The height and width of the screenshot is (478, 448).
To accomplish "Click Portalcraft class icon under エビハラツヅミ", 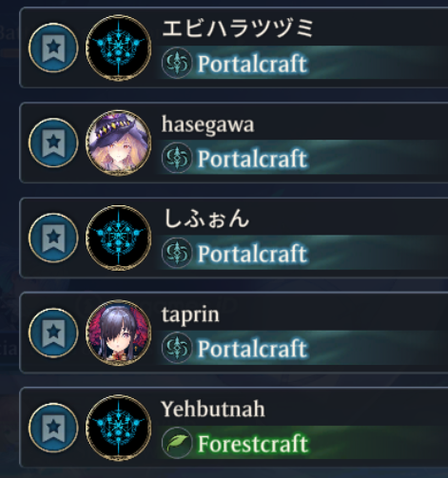I will pyautogui.click(x=177, y=63).
